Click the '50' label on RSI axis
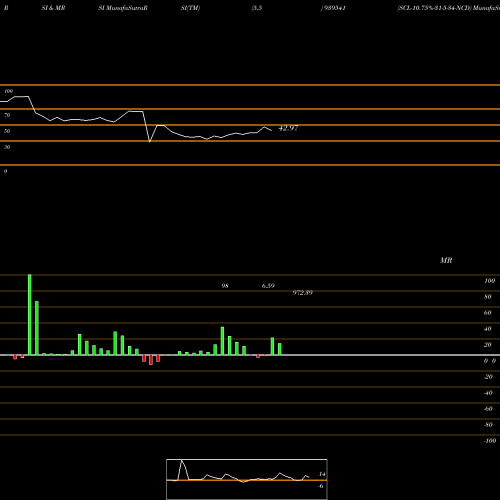Viewport: 500px width, 500px height. tap(7, 131)
